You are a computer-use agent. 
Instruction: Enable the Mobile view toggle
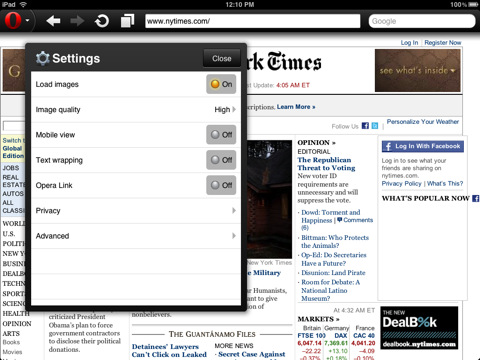(x=221, y=135)
